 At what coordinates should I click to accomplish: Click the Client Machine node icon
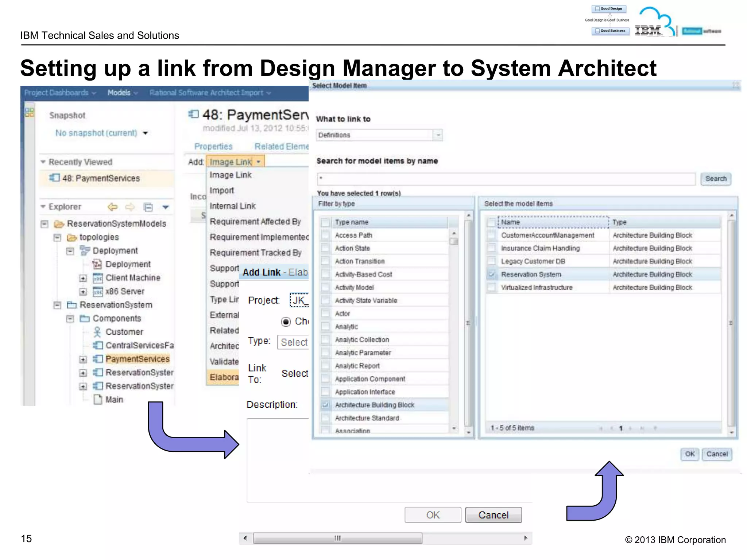coord(97,278)
